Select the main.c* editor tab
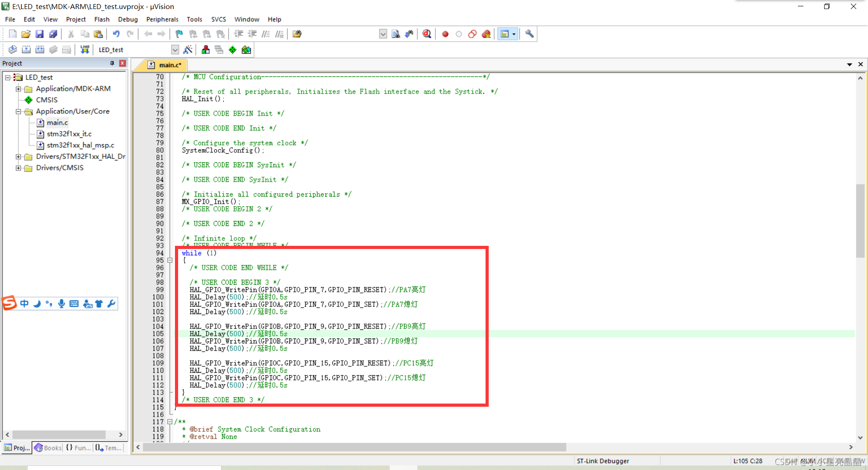This screenshot has height=470, width=868. [x=165, y=65]
